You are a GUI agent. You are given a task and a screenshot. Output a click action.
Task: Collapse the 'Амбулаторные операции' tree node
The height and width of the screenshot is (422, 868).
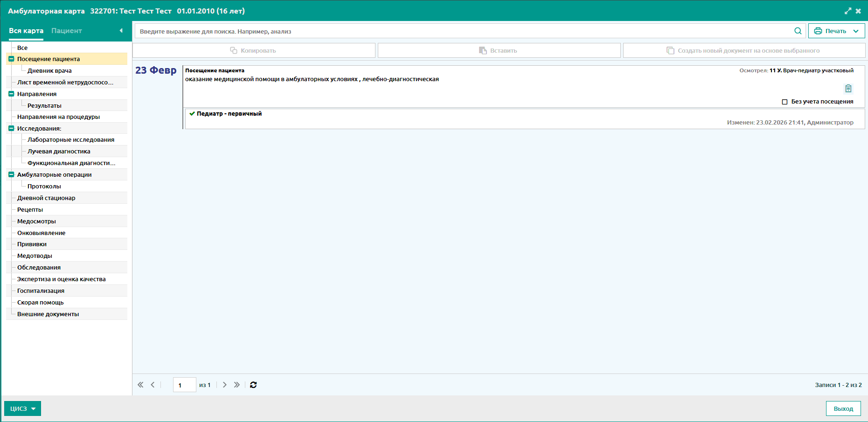coord(11,175)
